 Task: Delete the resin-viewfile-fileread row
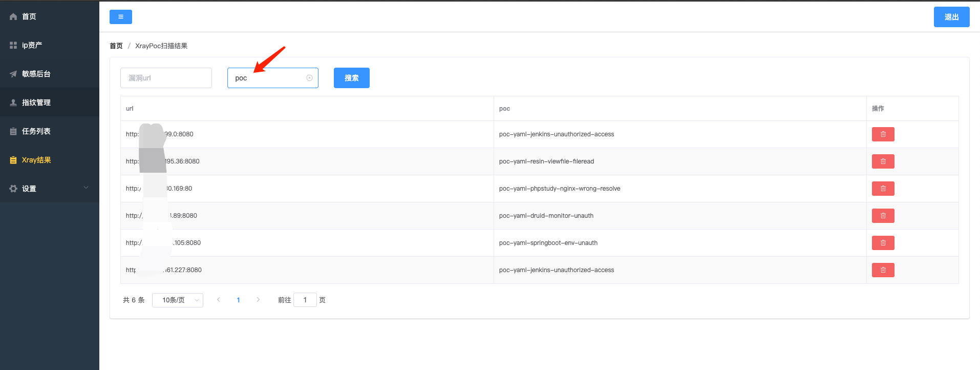point(883,161)
